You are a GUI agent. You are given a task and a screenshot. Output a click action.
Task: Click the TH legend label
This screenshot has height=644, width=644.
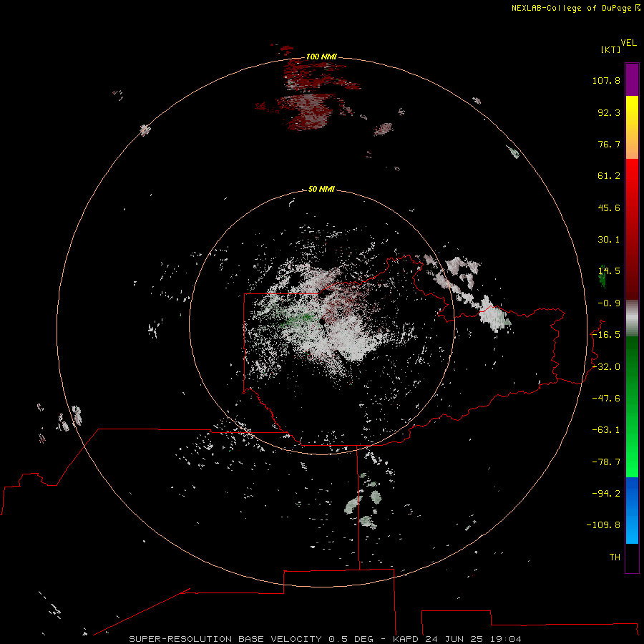tap(615, 557)
